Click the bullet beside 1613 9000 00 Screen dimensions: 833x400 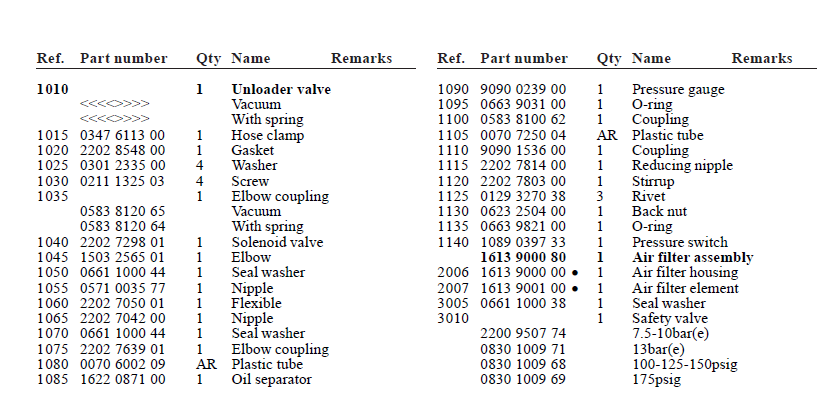577,273
